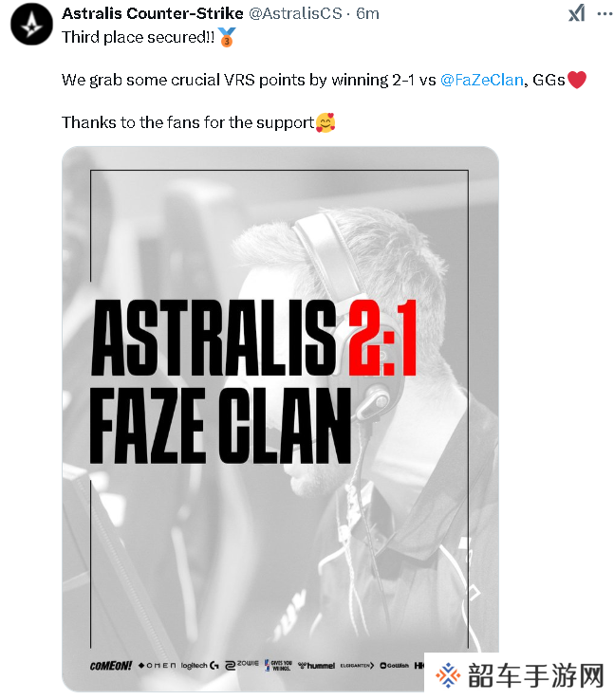Click the red heart emoji after GGs

click(576, 80)
